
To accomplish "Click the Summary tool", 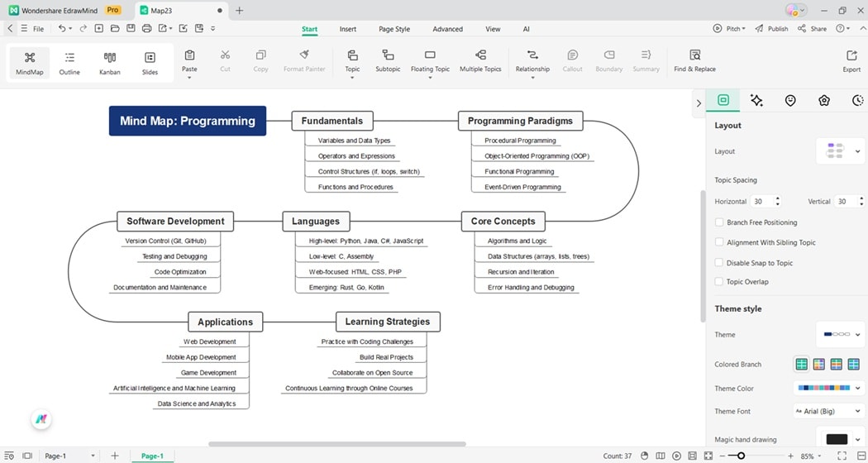I will tap(646, 60).
